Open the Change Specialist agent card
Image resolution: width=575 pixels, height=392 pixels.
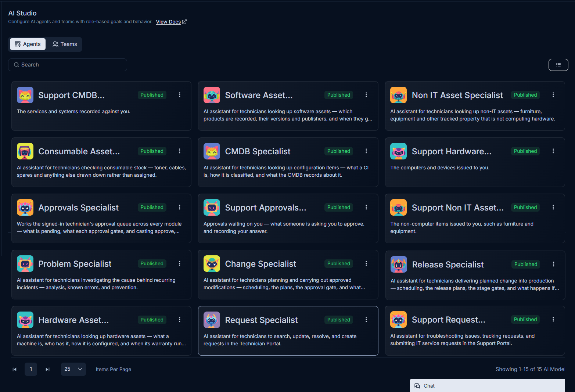coord(288,274)
